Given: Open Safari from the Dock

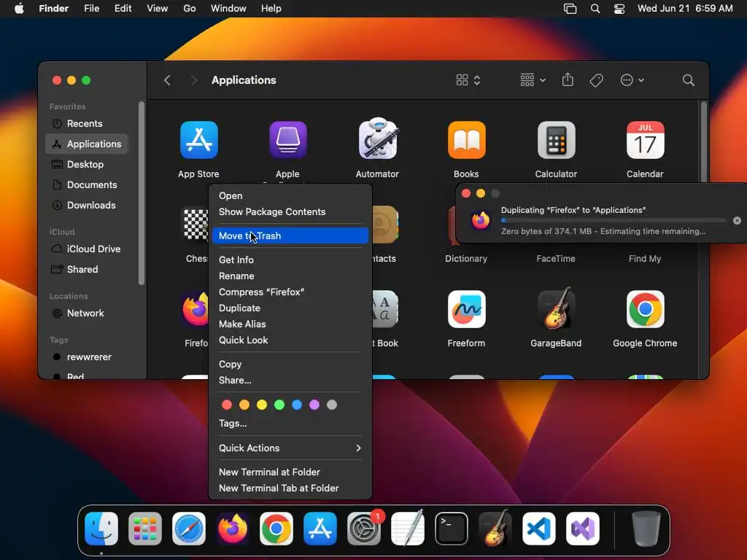Looking at the screenshot, I should [189, 529].
